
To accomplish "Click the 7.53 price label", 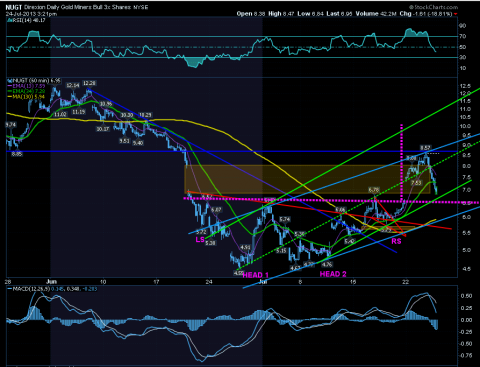I will click(x=416, y=183).
